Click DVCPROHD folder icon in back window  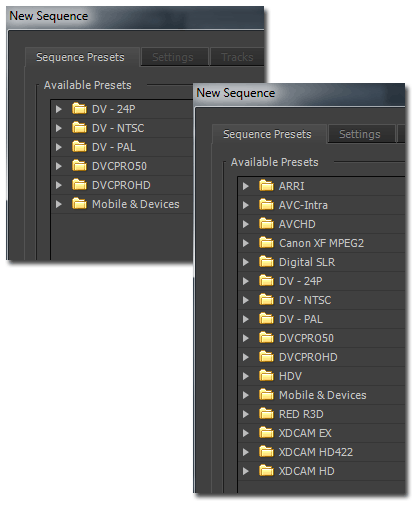79,184
